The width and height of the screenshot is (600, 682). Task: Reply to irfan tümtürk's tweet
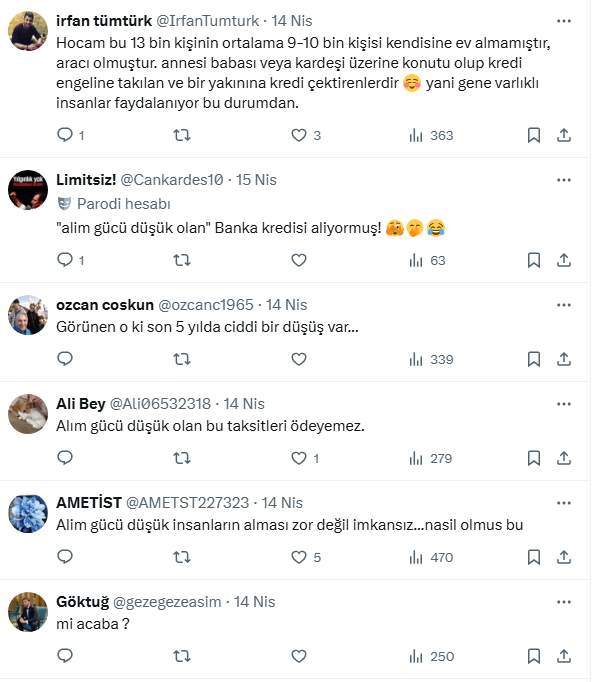(65, 135)
